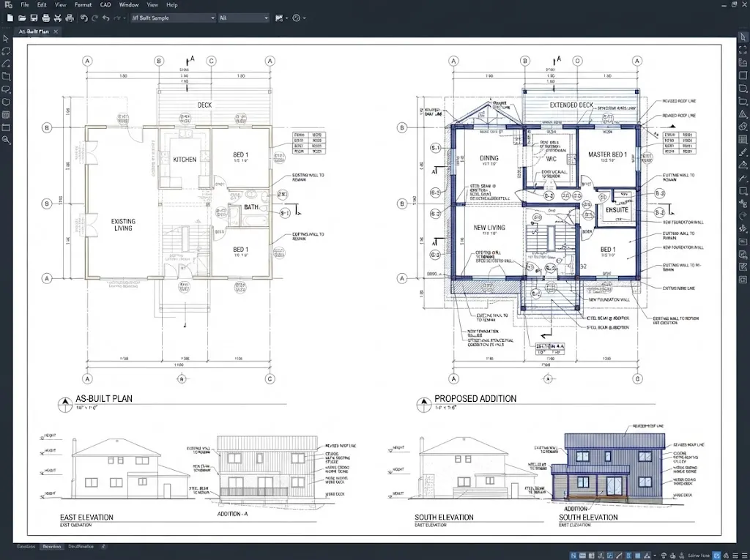Open a file using the folder icon in top toolbar

coord(22,18)
